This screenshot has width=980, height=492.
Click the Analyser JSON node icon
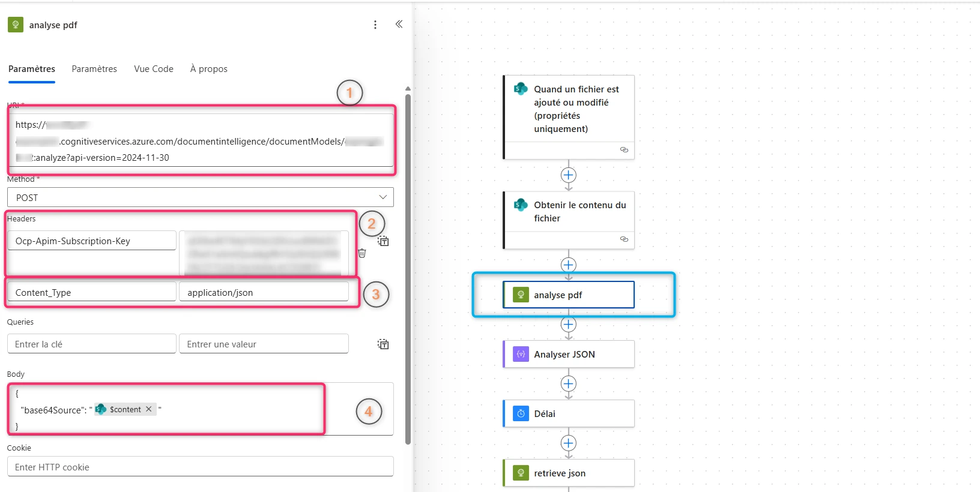coord(521,355)
